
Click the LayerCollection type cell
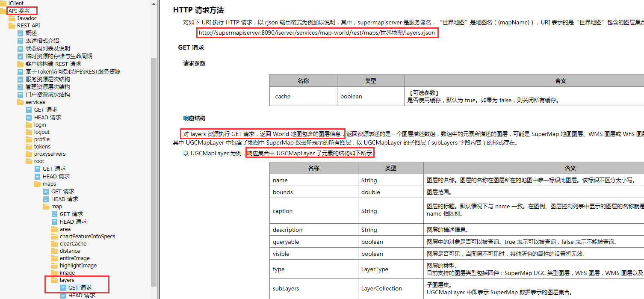[390, 288]
